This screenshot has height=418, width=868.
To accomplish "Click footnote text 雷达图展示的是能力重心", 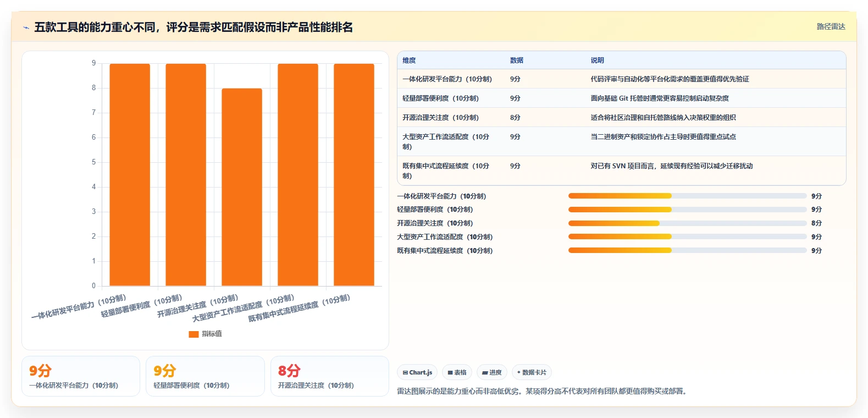I will pyautogui.click(x=541, y=392).
